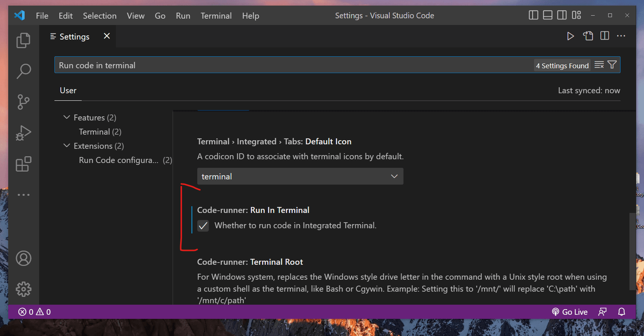Click the 4 Settings Found badge

point(562,66)
